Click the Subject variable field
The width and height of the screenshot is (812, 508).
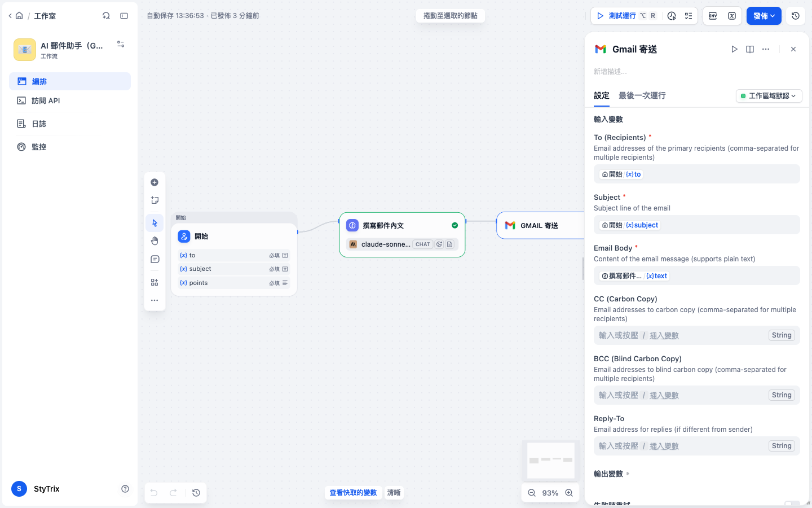click(x=697, y=225)
